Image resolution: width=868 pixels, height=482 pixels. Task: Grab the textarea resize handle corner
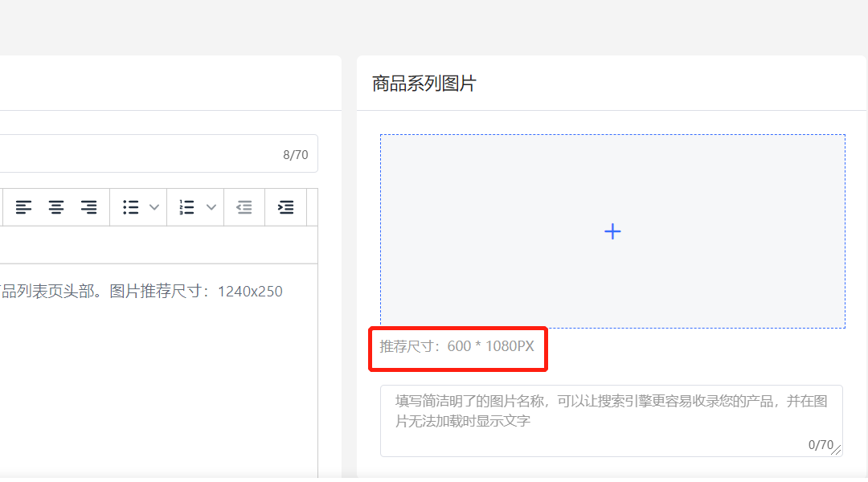tap(838, 452)
